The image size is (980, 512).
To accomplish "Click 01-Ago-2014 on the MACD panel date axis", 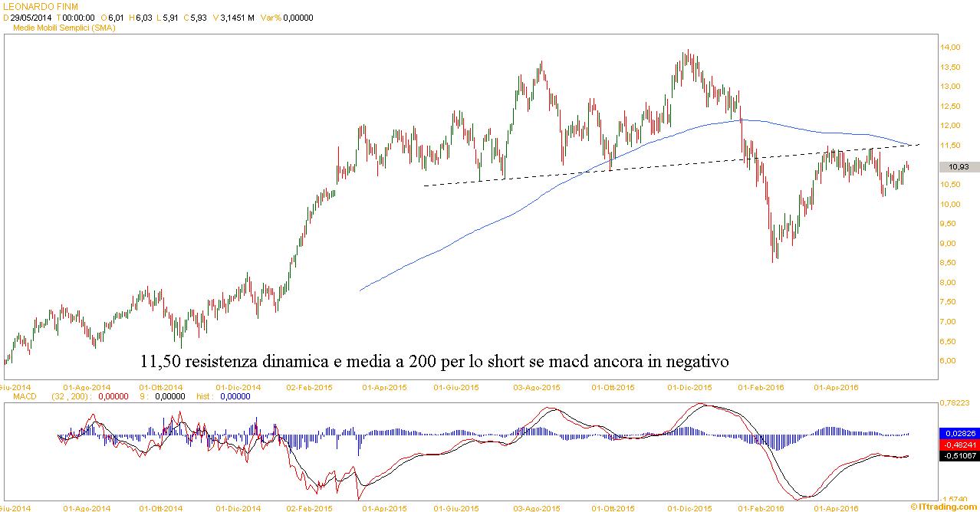I will pos(87,507).
